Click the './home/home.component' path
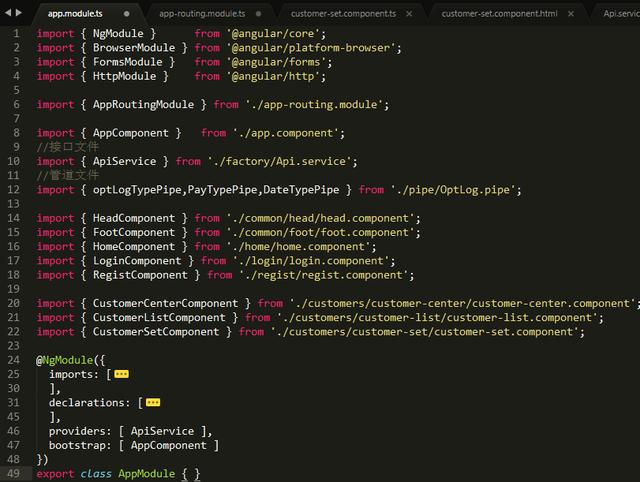 point(298,247)
